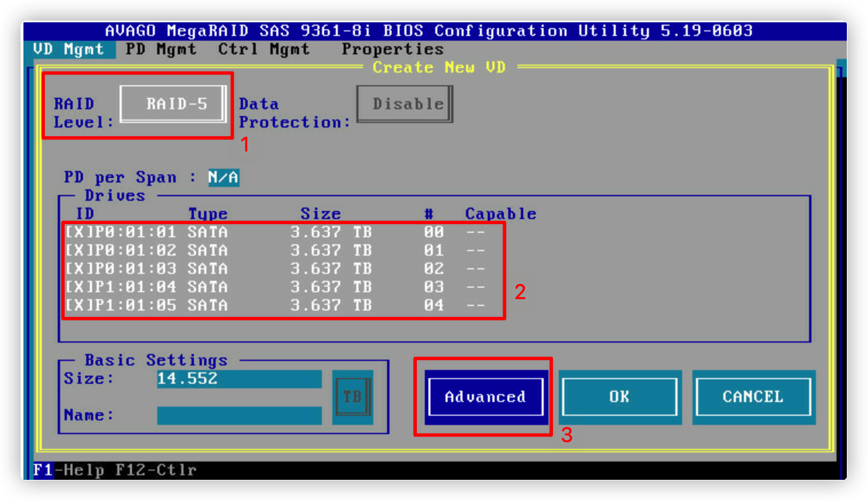The height and width of the screenshot is (501, 868).
Task: Click the F1-Help hint in status bar
Action: tap(69, 470)
